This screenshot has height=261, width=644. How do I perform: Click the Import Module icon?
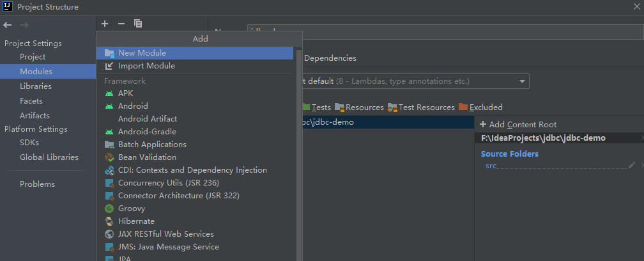click(x=109, y=66)
